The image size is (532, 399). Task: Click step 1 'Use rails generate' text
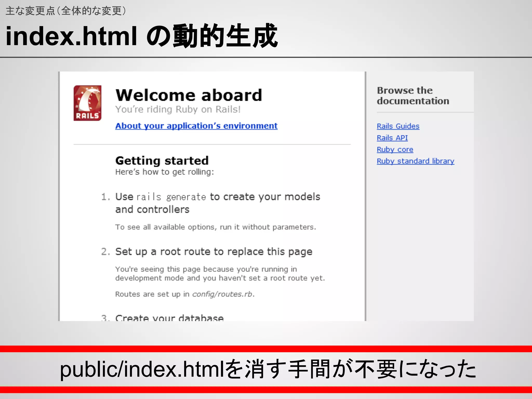[218, 203]
